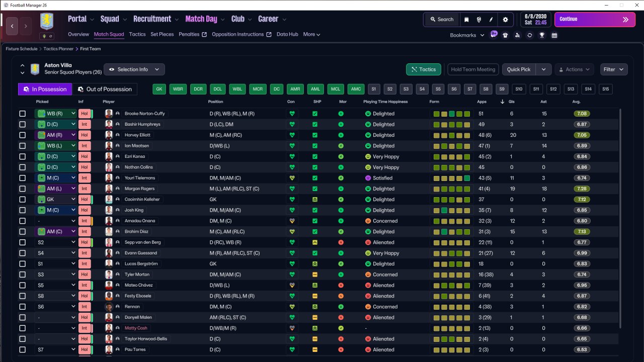Tick the checkbox for Ezri Konsa
This screenshot has width=644, height=362.
[22, 156]
